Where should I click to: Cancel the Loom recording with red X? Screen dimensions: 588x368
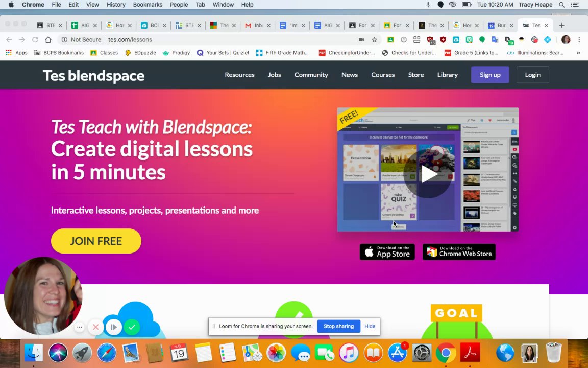[95, 327]
